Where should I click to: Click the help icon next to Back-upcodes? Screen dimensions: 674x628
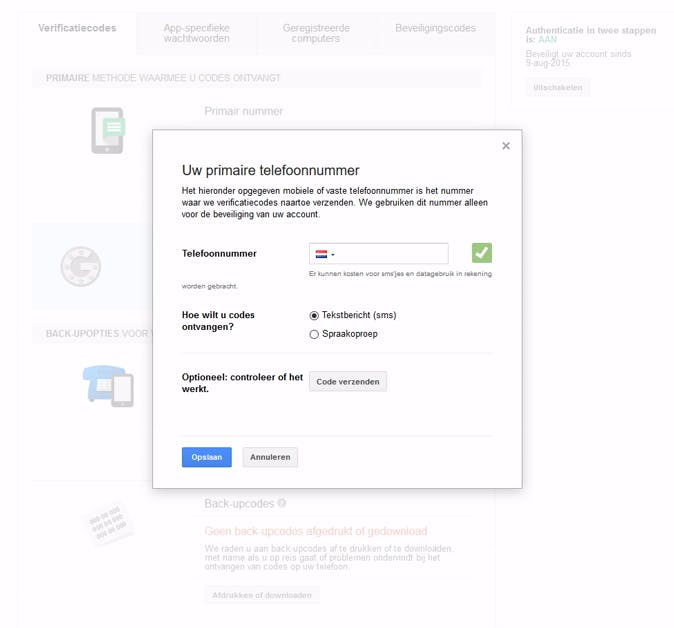282,503
